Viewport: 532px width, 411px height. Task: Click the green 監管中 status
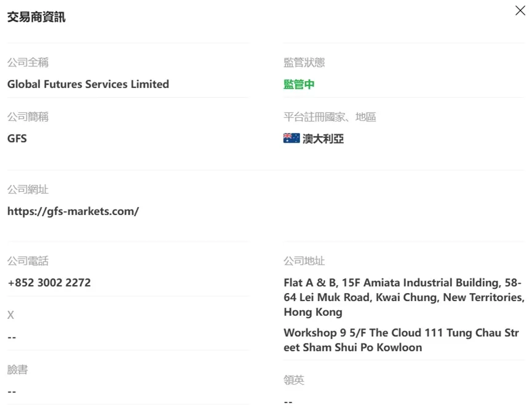(299, 84)
